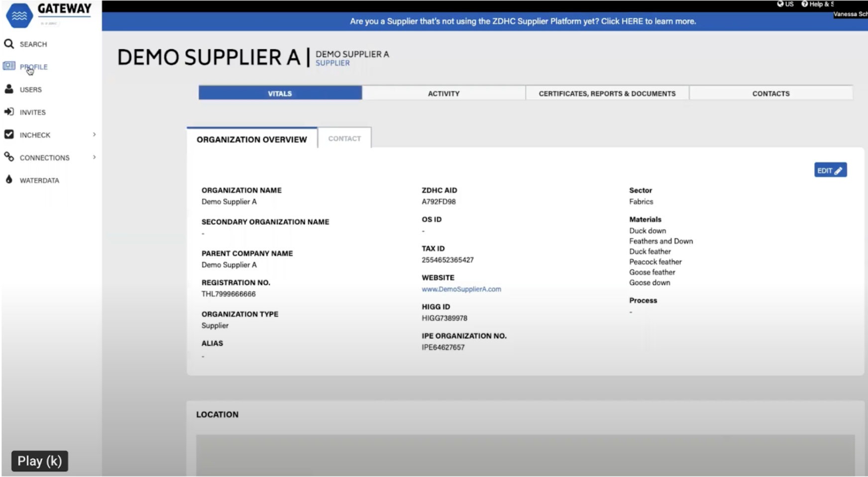Click the InCheck checkmark icon
The image size is (868, 477).
coord(9,134)
